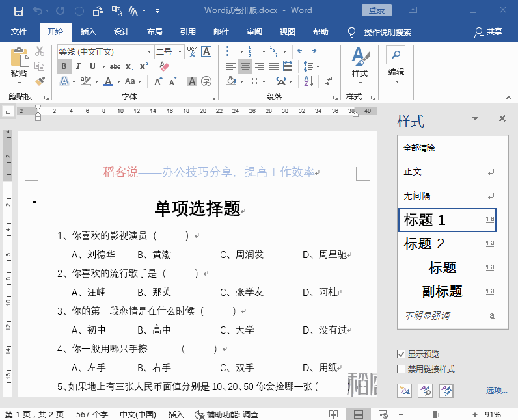This screenshot has width=518, height=420.
Task: Apply strikethrough formatting (abc)
Action: tap(115, 67)
